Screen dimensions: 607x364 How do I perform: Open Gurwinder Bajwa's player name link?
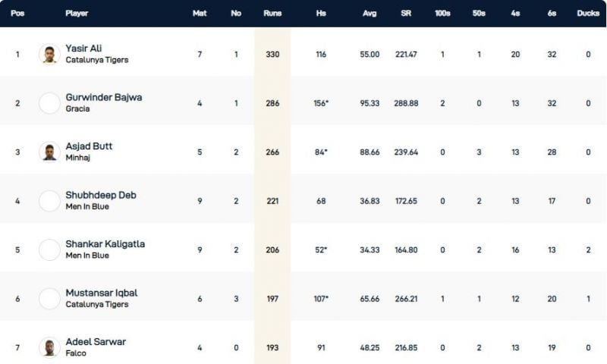(103, 97)
